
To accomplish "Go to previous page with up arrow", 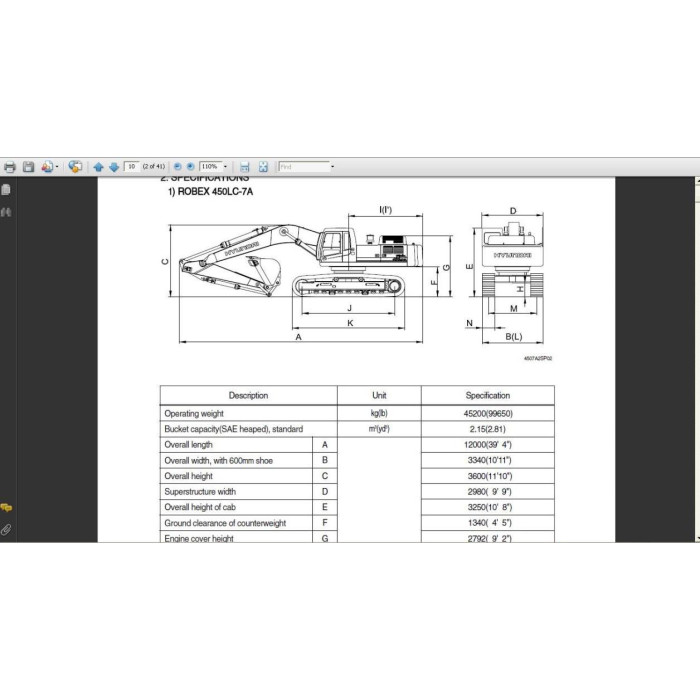I will click(99, 167).
